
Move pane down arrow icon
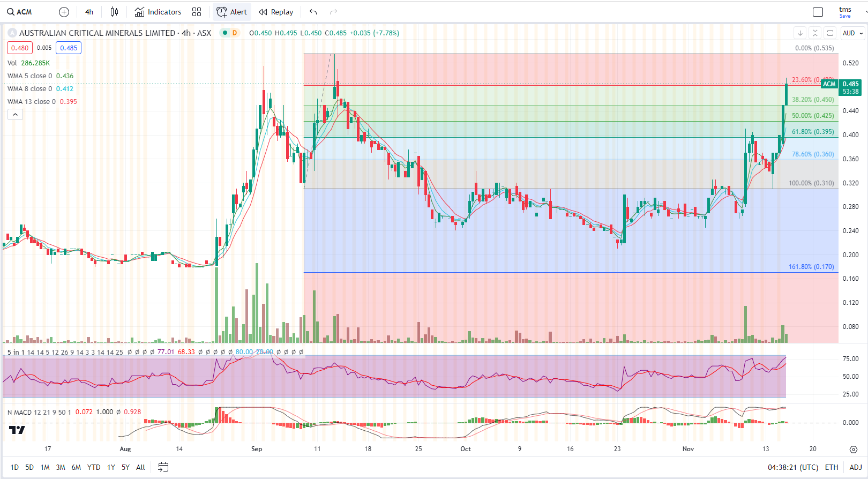[x=800, y=33]
